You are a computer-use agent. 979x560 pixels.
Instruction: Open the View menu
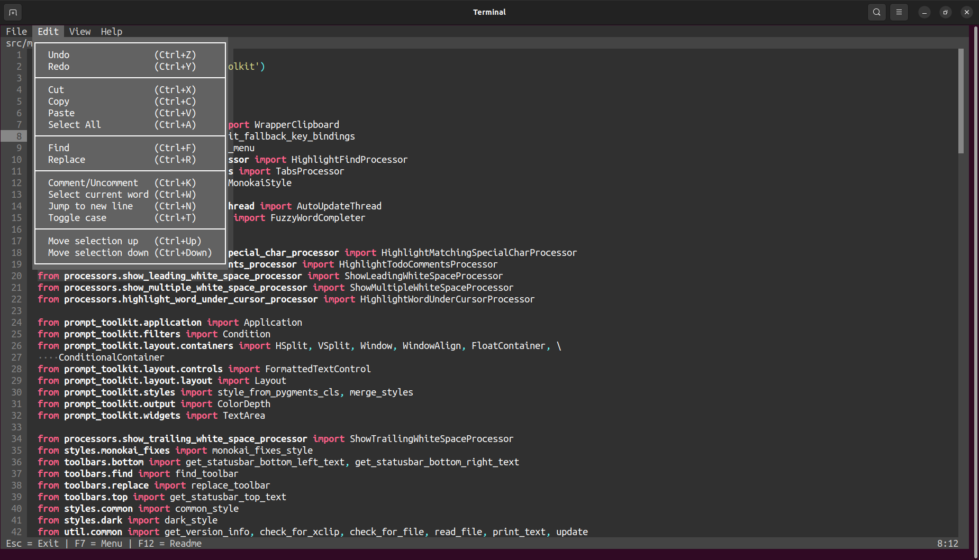click(80, 32)
